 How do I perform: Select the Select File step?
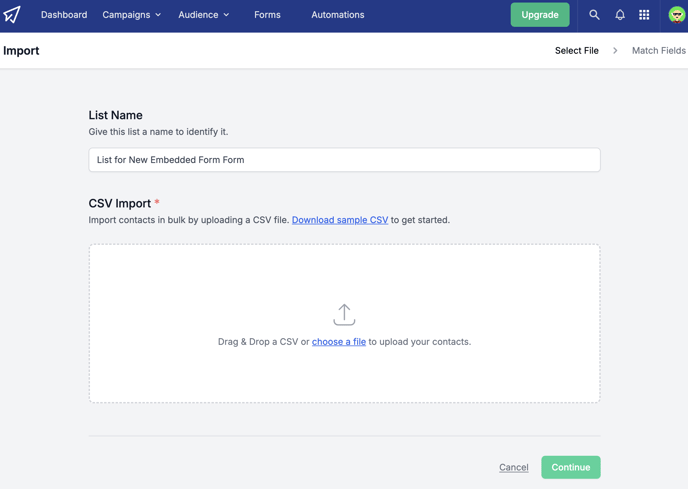(x=577, y=50)
